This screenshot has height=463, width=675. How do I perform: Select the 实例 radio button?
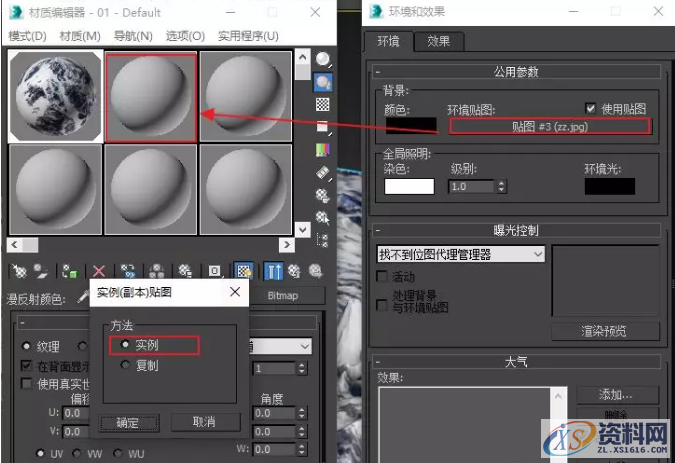[x=125, y=344]
